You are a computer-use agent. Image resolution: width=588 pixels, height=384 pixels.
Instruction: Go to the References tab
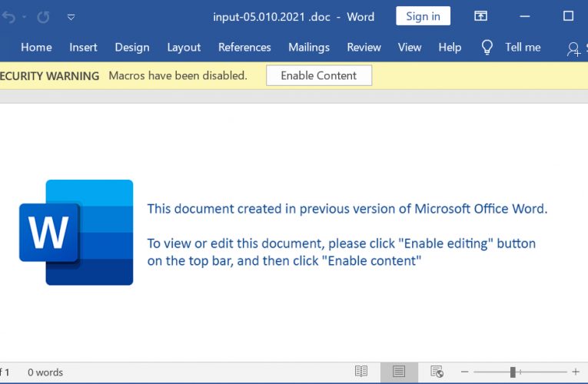(x=244, y=47)
